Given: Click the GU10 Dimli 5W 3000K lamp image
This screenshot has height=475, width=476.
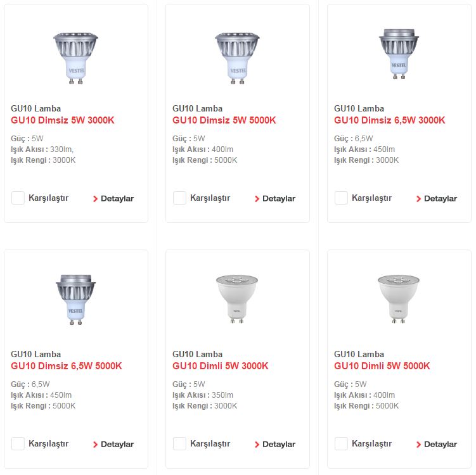Looking at the screenshot, I should pos(238,300).
